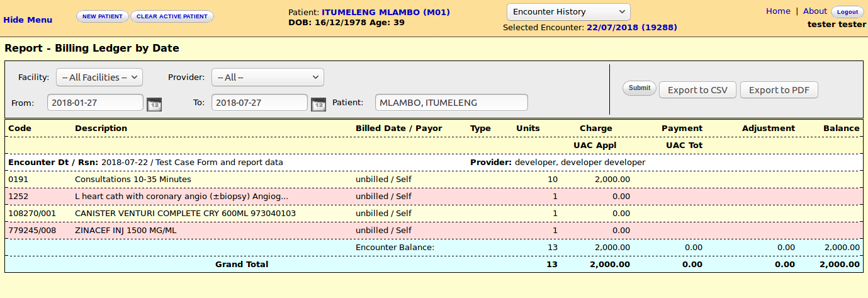Viewport: 868px width, 298px height.
Task: Open patient Itumeleng Mlambo's record link
Action: pyautogui.click(x=386, y=12)
